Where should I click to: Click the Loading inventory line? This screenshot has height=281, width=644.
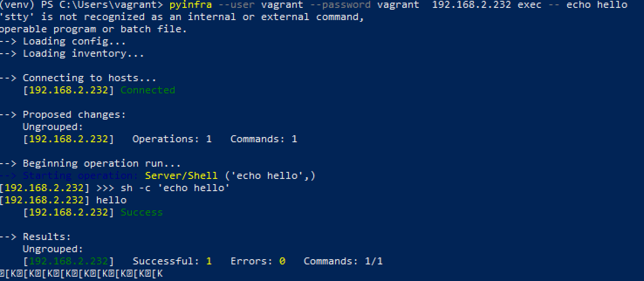point(72,54)
